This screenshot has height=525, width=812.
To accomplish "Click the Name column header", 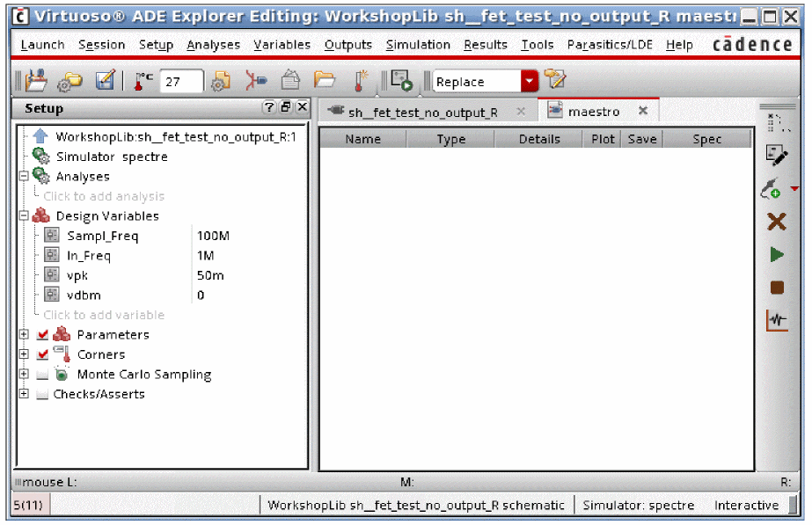I will (x=362, y=139).
